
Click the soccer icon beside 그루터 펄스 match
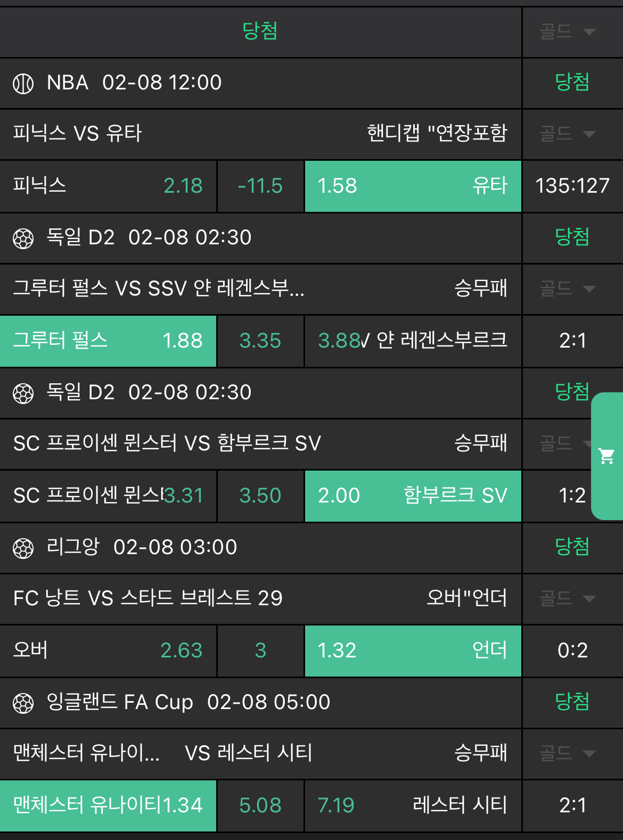23,238
